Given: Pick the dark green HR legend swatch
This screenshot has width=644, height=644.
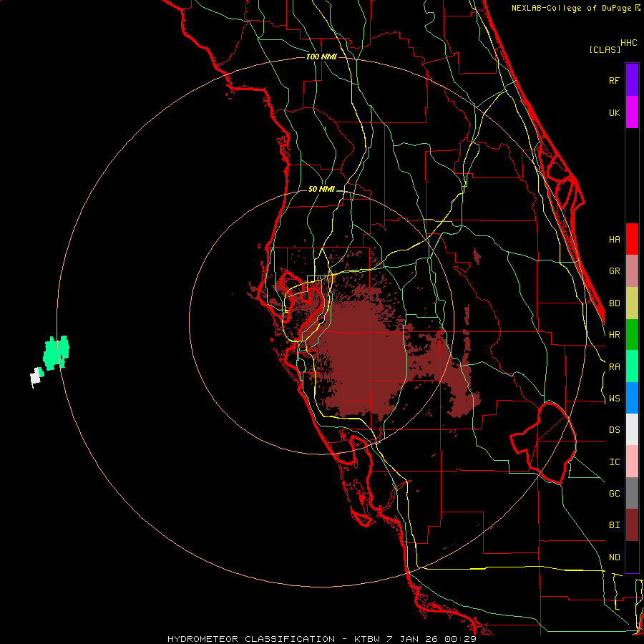Looking at the screenshot, I should [632, 335].
